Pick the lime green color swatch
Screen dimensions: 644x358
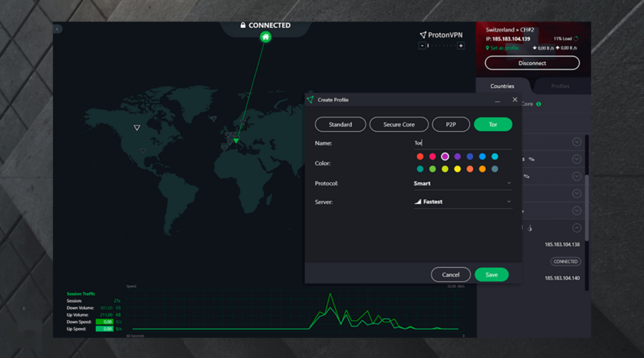click(x=445, y=169)
